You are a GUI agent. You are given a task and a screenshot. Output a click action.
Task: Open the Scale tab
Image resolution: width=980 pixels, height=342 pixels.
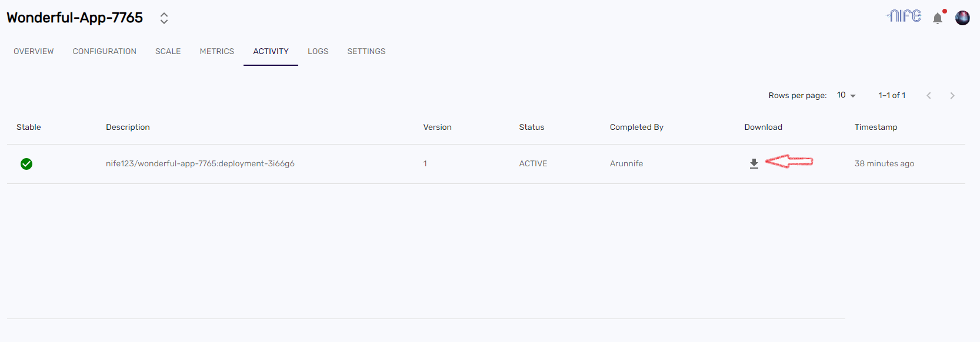tap(168, 51)
